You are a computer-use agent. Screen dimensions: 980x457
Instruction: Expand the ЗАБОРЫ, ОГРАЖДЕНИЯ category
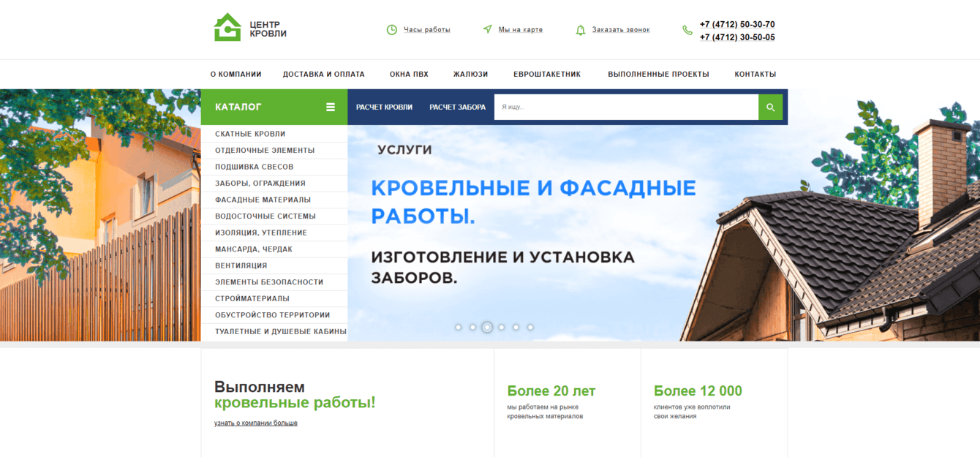(261, 183)
